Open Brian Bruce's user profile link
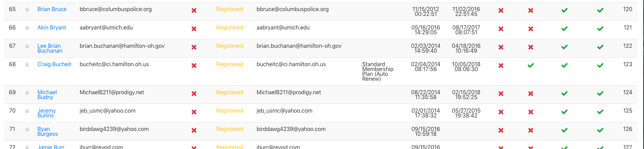 [52, 9]
